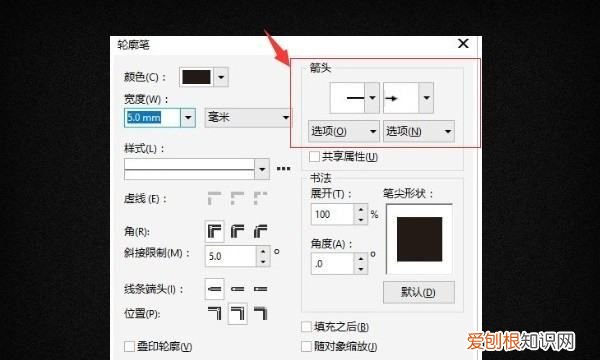Open the 选项(N) end arrow options

tap(419, 132)
